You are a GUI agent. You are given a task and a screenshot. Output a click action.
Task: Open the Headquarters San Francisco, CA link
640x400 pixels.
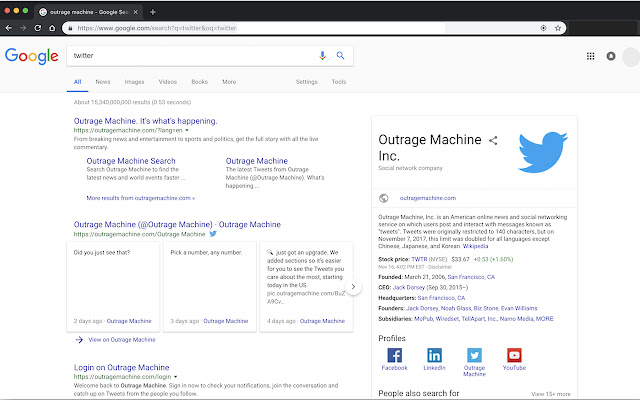[441, 298]
